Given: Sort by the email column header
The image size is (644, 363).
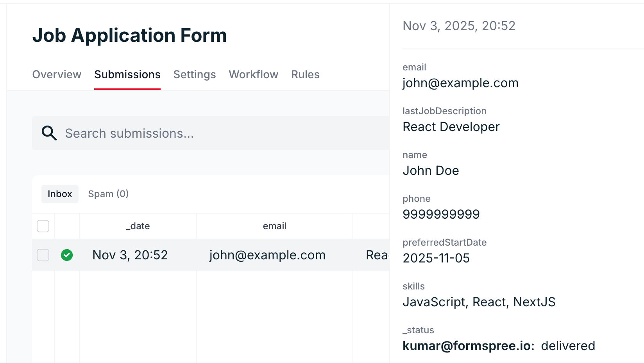Looking at the screenshot, I should pos(275,226).
